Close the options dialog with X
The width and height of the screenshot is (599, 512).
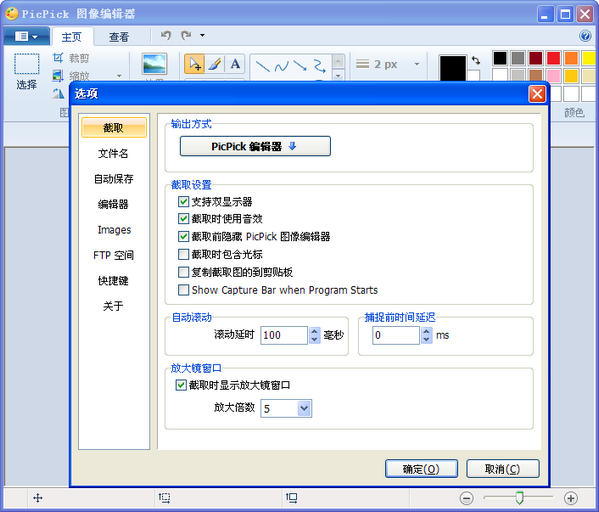tap(537, 94)
